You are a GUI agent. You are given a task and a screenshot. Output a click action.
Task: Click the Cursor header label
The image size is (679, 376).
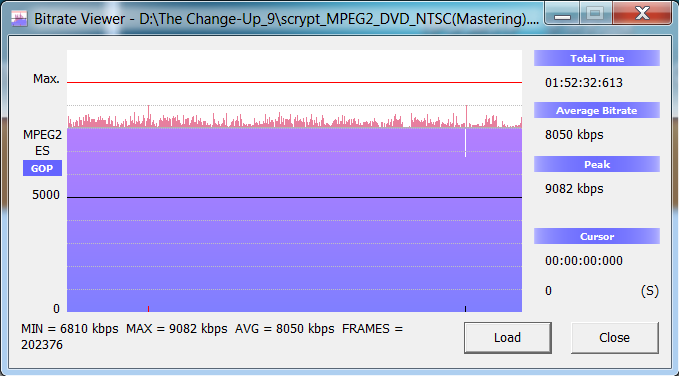click(597, 237)
